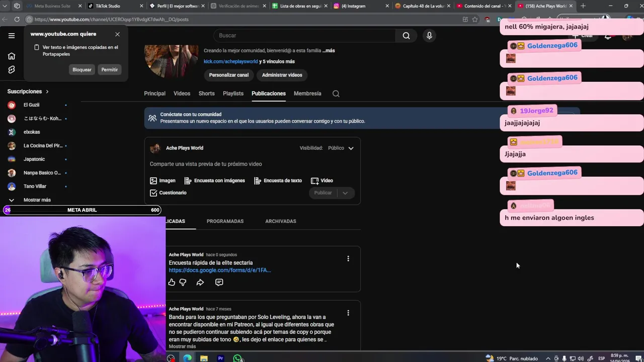Image resolution: width=644 pixels, height=362 pixels.
Task: Open comments on the Encuesta rápida post
Action: [219, 283]
